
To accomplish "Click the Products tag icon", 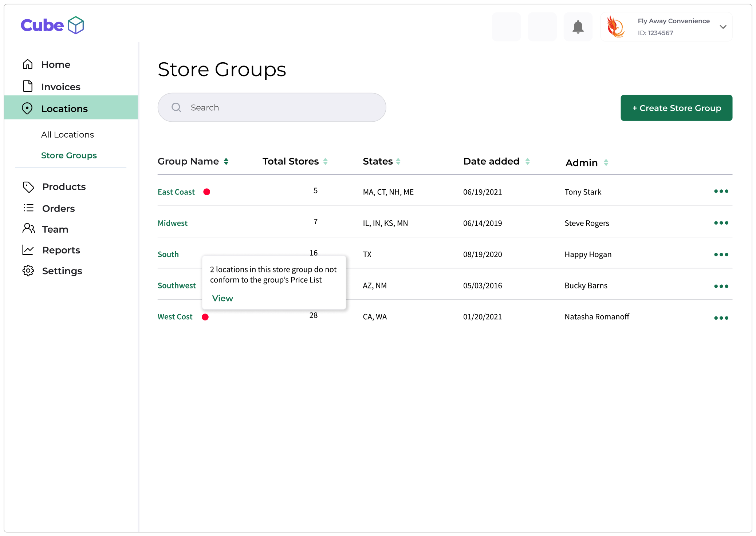I will pyautogui.click(x=28, y=187).
